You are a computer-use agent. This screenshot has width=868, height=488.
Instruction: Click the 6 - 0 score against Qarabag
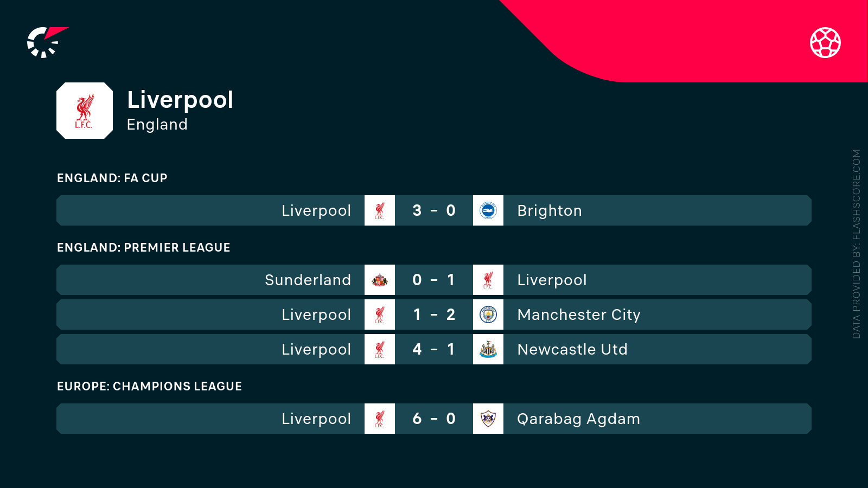coord(434,419)
